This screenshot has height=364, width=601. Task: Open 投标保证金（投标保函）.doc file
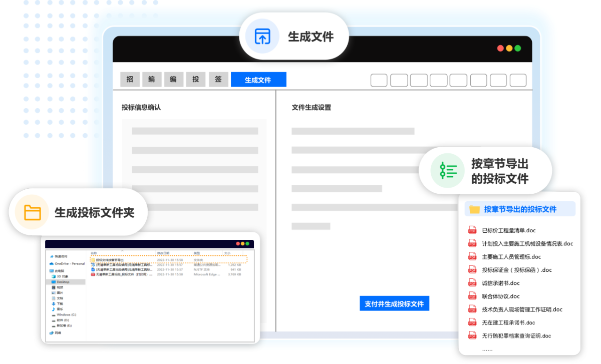click(516, 270)
